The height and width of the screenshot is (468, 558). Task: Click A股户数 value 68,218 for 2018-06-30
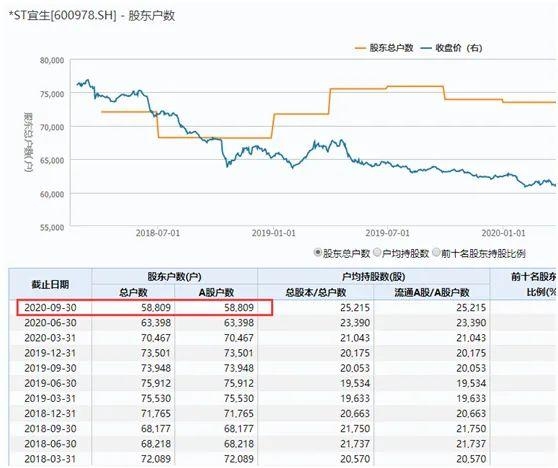point(239,444)
